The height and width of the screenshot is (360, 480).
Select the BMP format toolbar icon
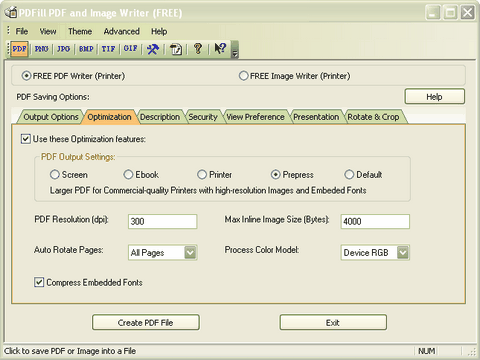(86, 49)
